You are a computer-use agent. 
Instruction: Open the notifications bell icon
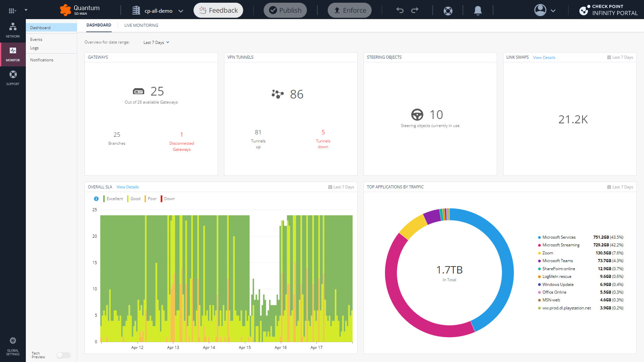point(478,11)
